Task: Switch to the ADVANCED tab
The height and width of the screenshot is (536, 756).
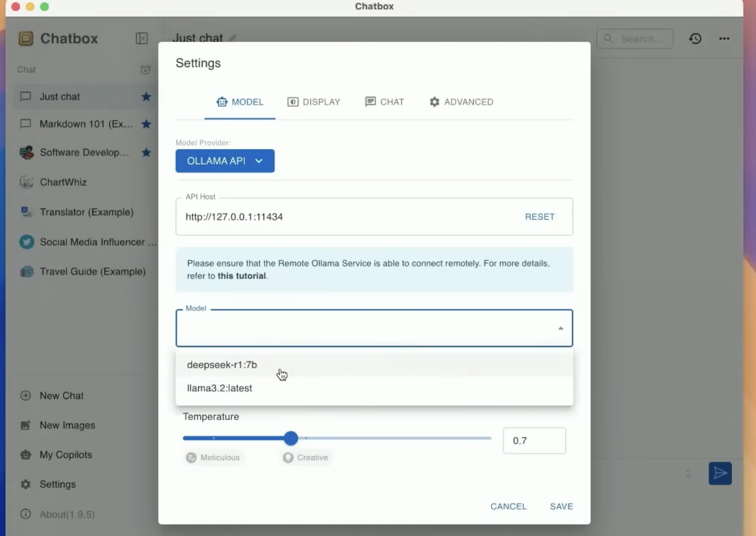Action: click(461, 102)
